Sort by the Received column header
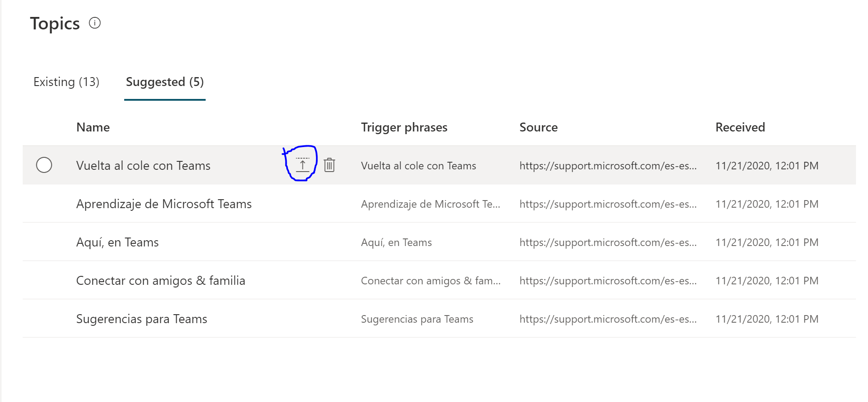Viewport: 868px width, 402px height. click(x=740, y=127)
